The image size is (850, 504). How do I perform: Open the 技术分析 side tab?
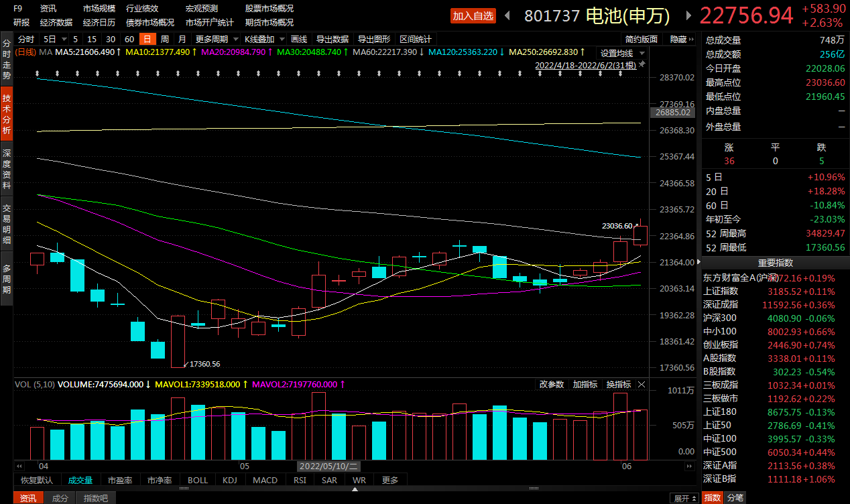point(7,114)
